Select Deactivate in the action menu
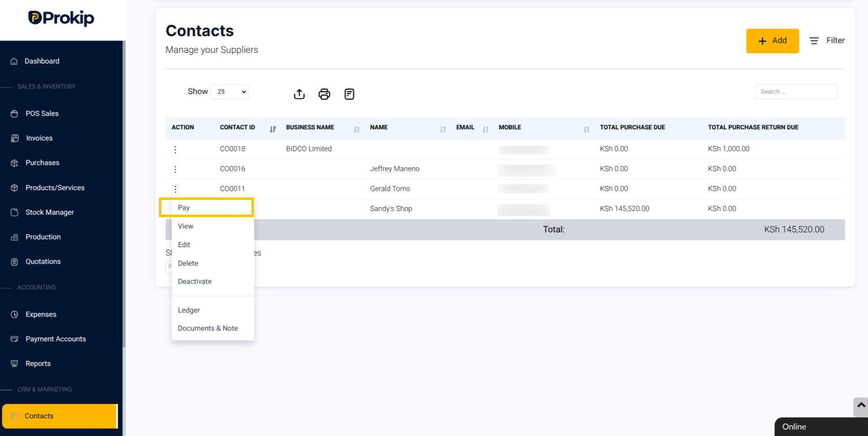The height and width of the screenshot is (436, 868). (213, 282)
